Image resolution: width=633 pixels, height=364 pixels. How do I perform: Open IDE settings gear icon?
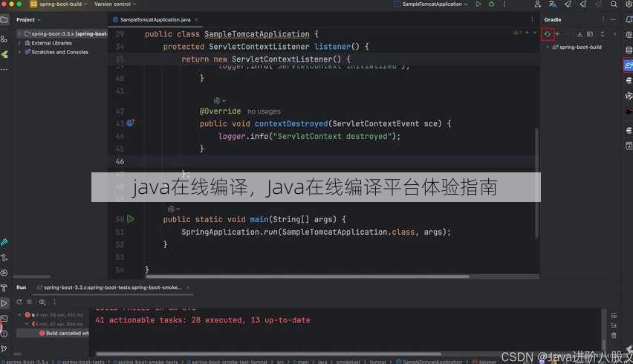[629, 4]
